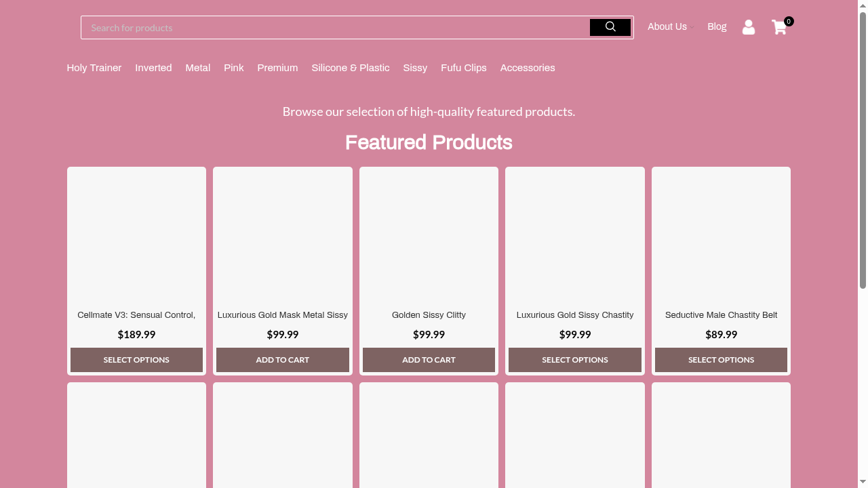
Task: Select the Inverted category
Action: click(x=153, y=68)
